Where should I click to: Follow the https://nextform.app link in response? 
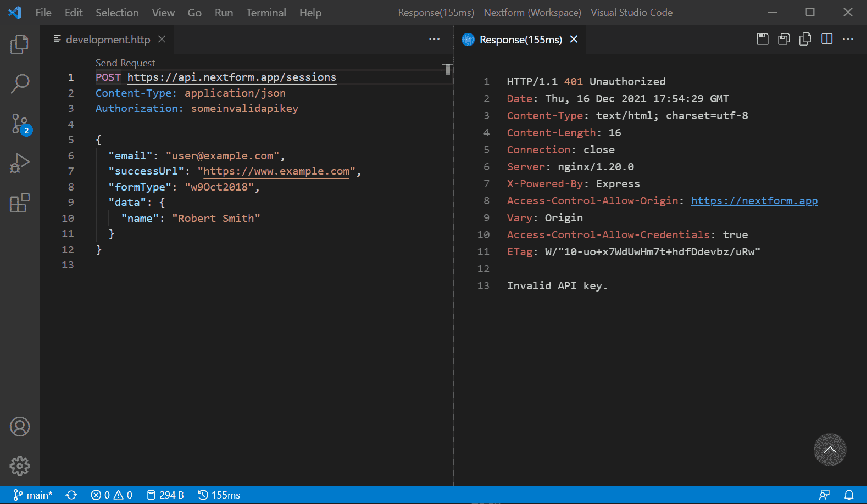[x=754, y=201]
